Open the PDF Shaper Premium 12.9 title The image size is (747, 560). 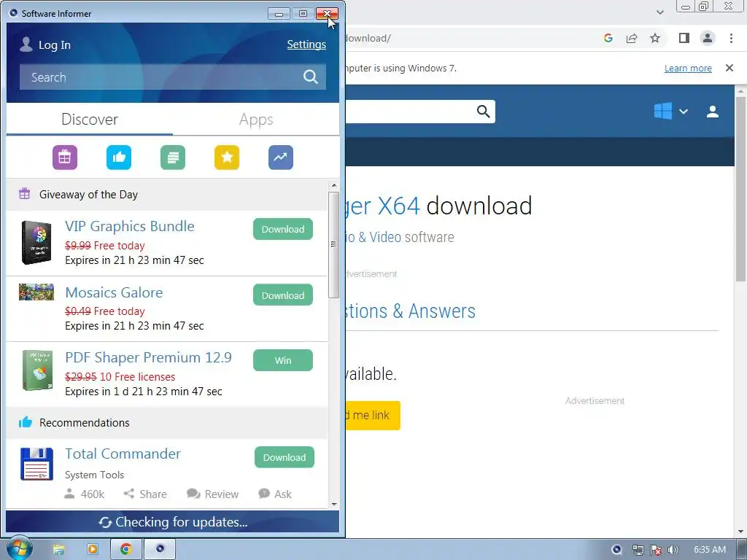pyautogui.click(x=148, y=357)
